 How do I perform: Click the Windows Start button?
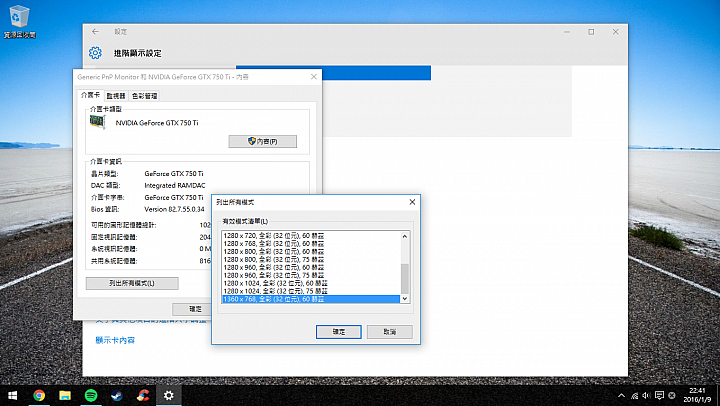12,395
